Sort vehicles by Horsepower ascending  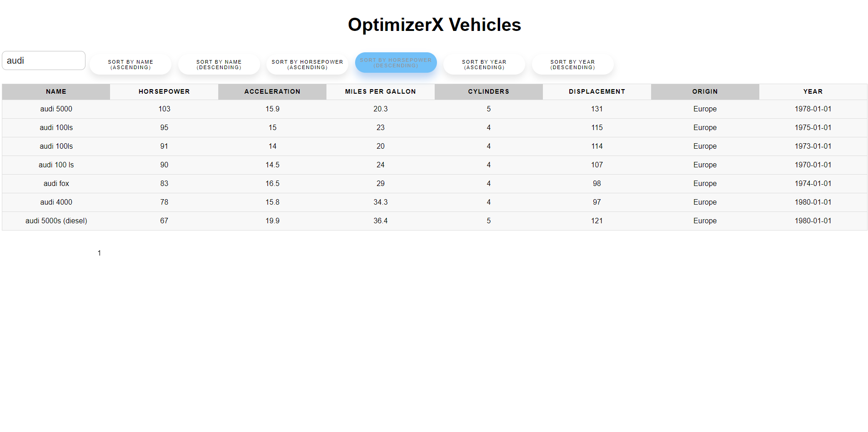(x=307, y=65)
